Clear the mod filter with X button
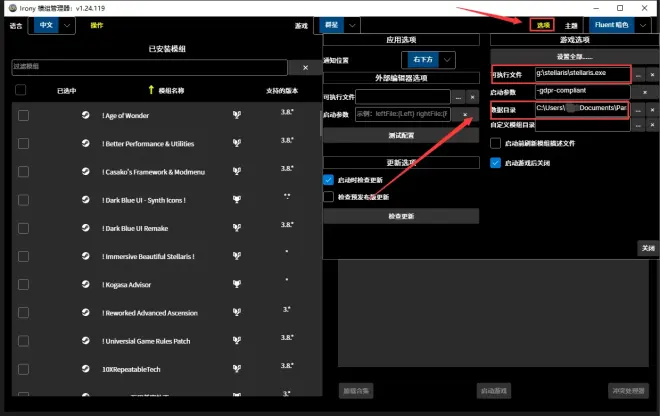Image resolution: width=660 pixels, height=416 pixels. tap(304, 67)
